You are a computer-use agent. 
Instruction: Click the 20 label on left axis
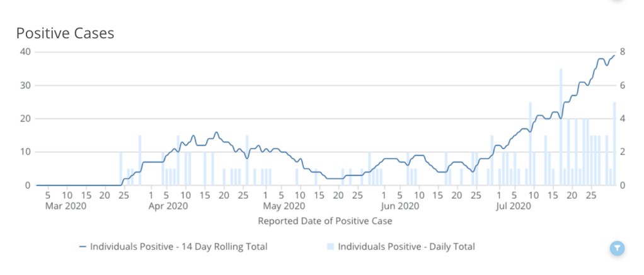[25, 118]
